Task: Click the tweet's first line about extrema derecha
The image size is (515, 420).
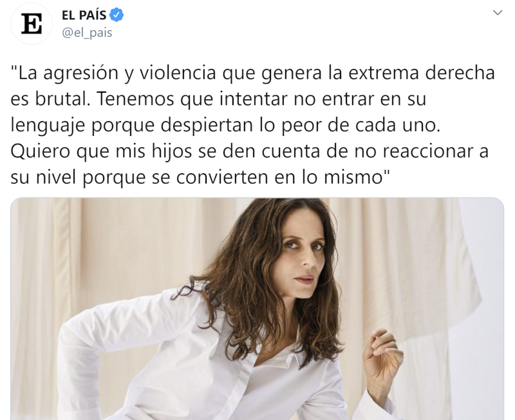Action: [253, 73]
